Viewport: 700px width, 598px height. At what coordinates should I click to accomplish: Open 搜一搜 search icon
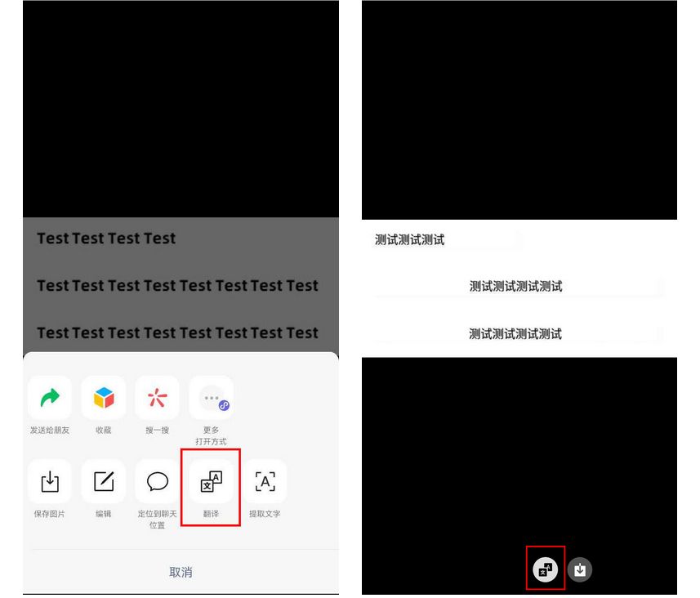[157, 398]
